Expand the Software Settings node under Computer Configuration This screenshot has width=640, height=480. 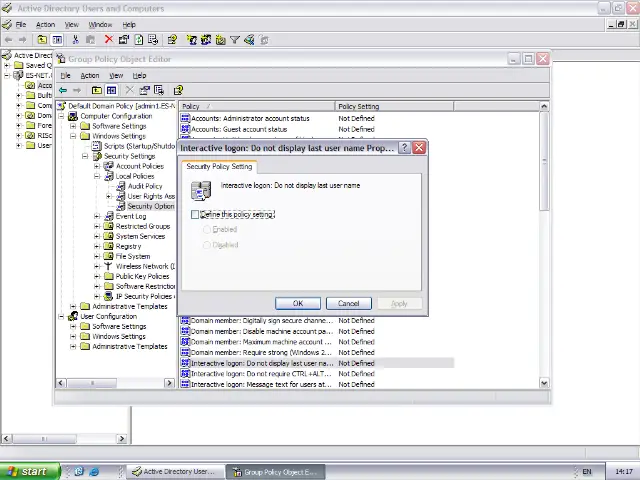[x=73, y=126]
